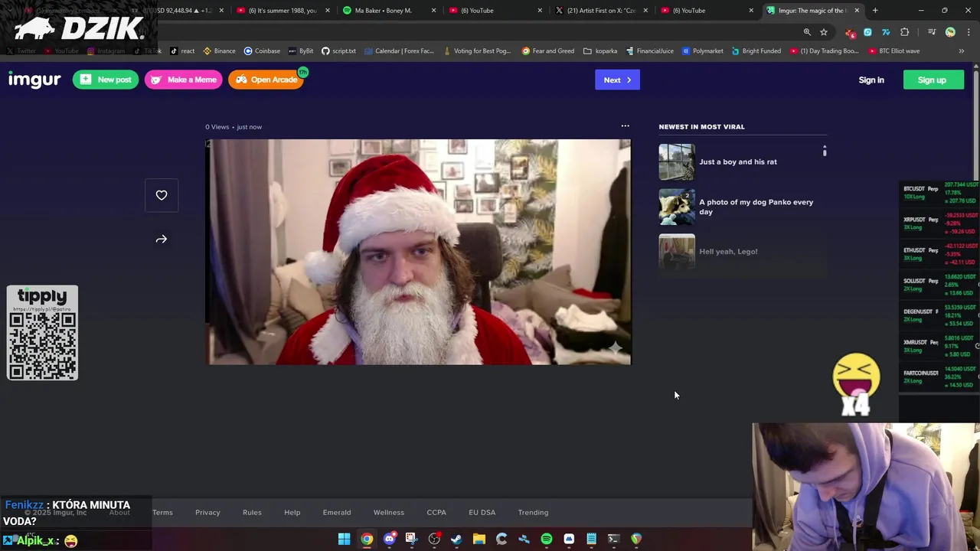Image resolution: width=980 pixels, height=551 pixels.
Task: Open the Binance bookmark
Action: click(x=219, y=51)
